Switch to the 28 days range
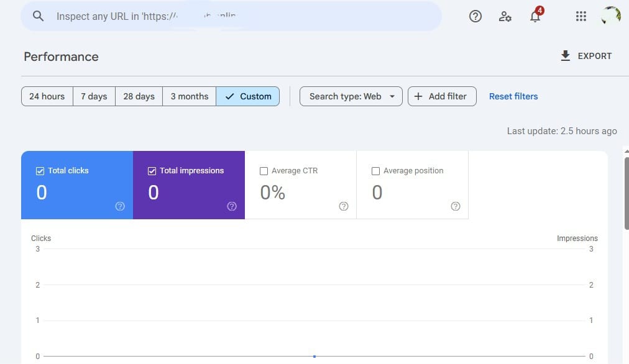Screen dimensions: 629x364 (x=139, y=96)
